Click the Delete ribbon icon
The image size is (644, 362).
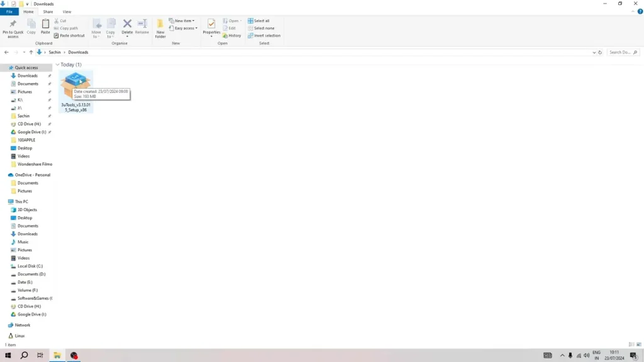(x=127, y=28)
